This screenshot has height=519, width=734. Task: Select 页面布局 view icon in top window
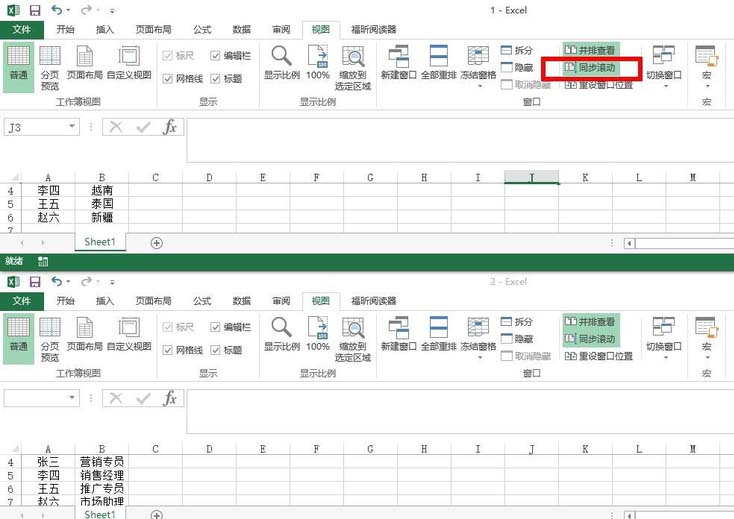[85, 66]
